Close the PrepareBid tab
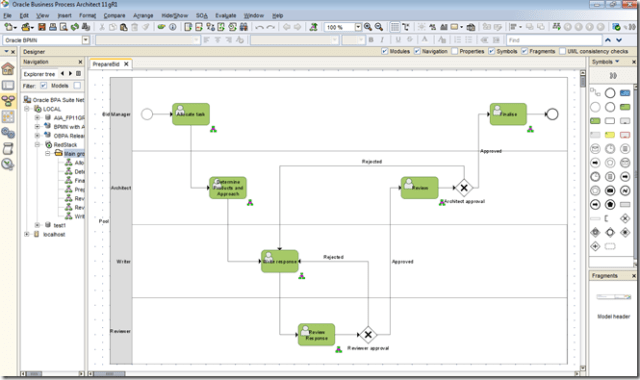This screenshot has height=380, width=640. coord(126,64)
